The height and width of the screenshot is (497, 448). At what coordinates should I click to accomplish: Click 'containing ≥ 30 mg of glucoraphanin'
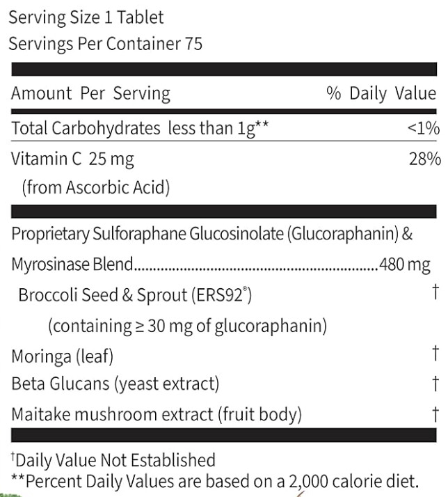pyautogui.click(x=188, y=326)
